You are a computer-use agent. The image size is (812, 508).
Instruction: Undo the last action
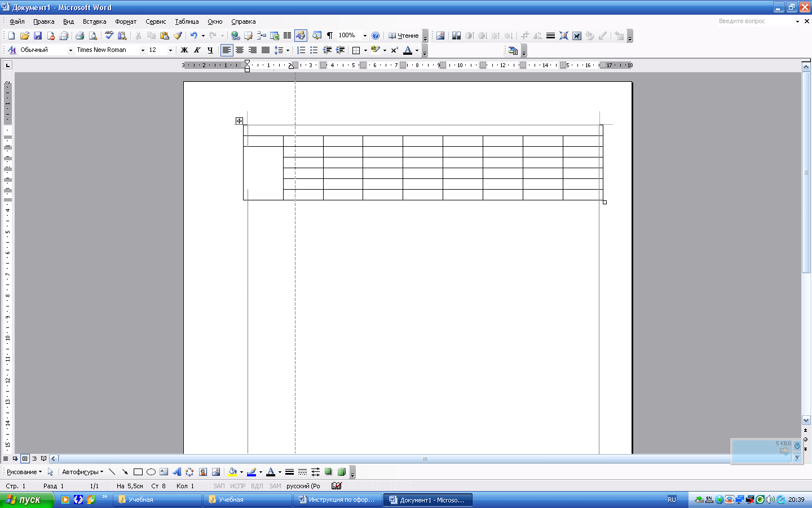tap(193, 36)
